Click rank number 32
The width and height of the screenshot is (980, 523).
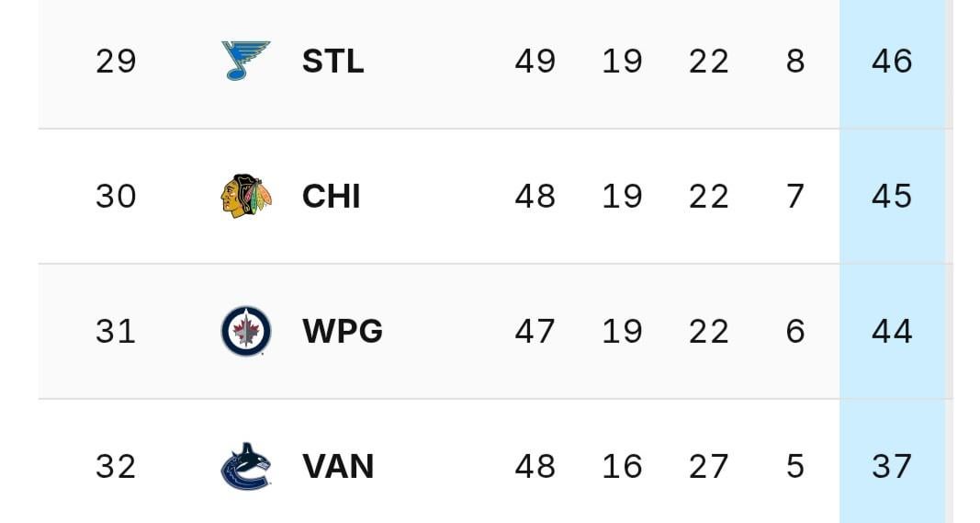116,467
